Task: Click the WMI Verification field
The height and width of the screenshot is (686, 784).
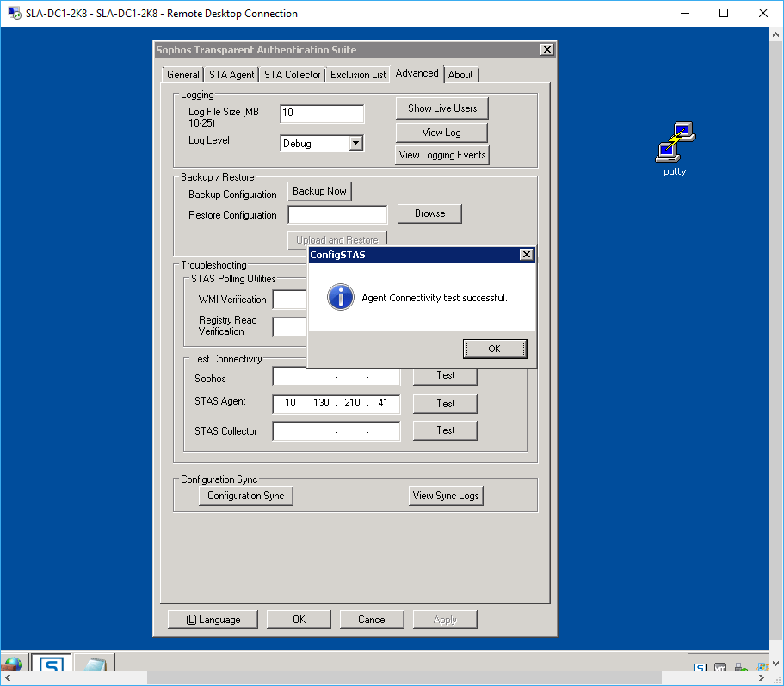Action: pyautogui.click(x=290, y=300)
